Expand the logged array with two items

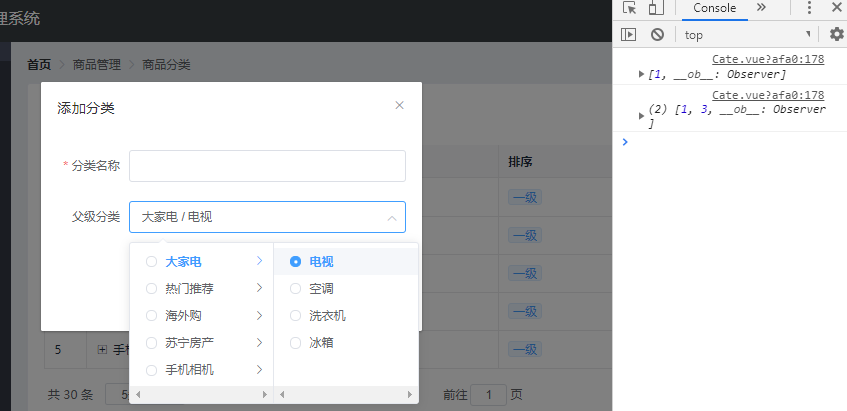641,116
